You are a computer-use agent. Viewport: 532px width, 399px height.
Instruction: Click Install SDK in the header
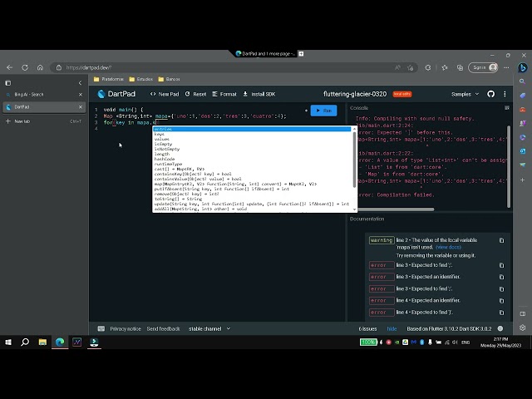coord(260,94)
